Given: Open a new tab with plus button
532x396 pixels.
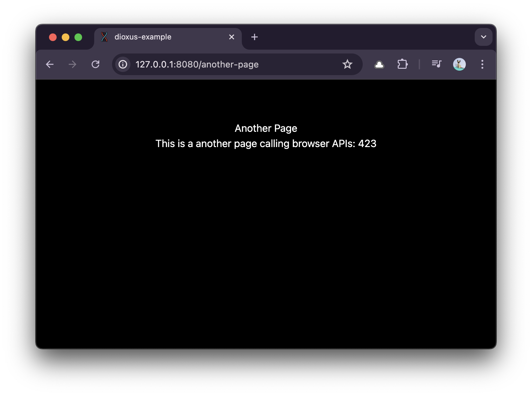Looking at the screenshot, I should [x=254, y=37].
